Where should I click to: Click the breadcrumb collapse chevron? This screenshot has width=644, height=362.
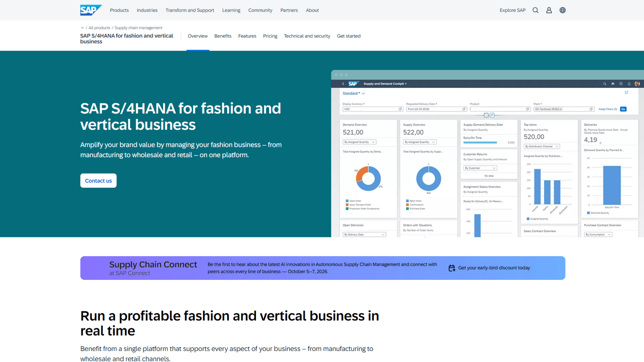[82, 28]
